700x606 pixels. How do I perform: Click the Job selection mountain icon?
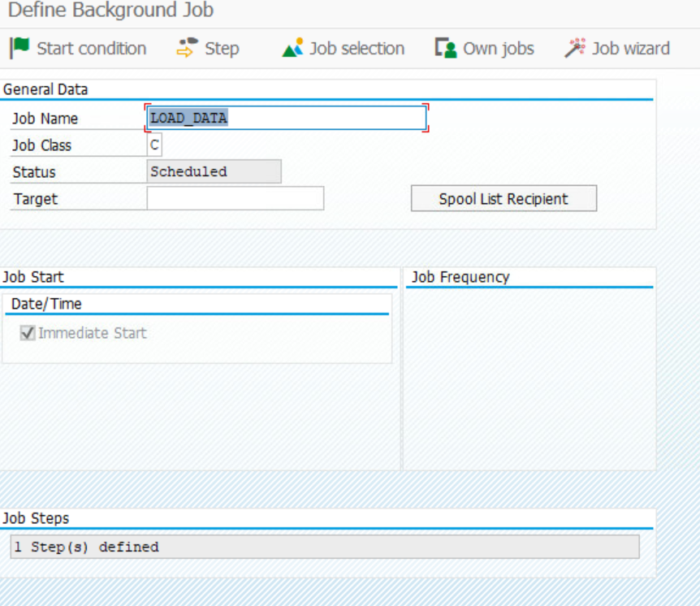click(x=293, y=48)
